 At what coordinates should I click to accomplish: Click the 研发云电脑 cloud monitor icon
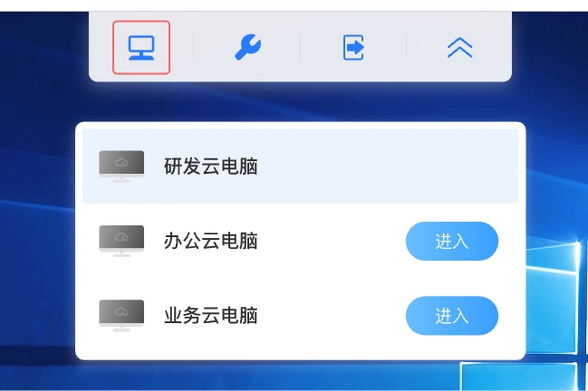(x=121, y=167)
